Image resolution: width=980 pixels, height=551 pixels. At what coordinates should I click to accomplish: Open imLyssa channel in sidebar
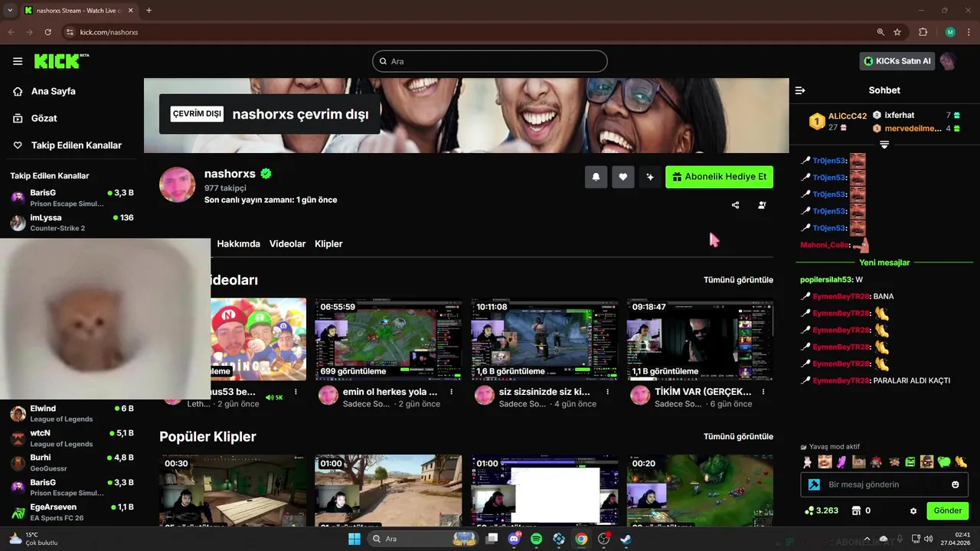(x=72, y=223)
